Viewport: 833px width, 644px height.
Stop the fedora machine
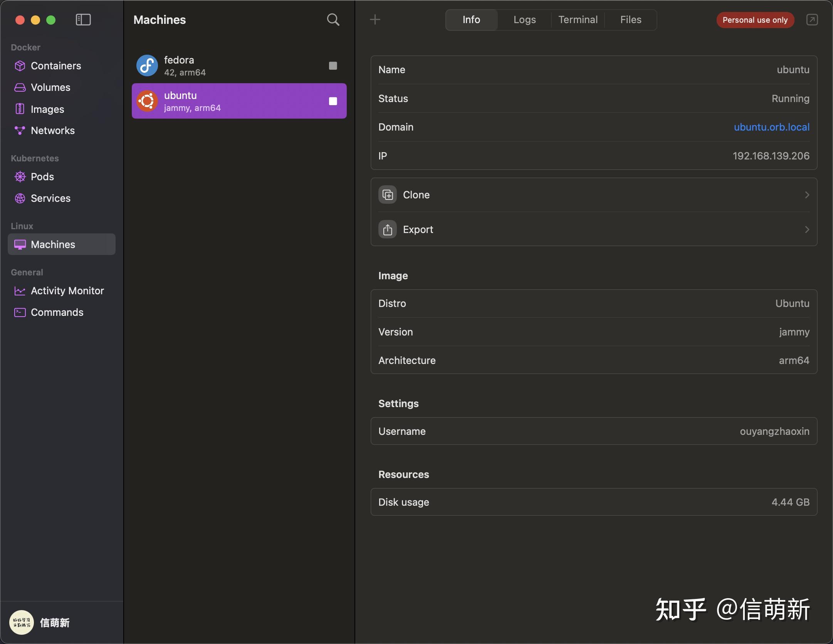point(333,66)
